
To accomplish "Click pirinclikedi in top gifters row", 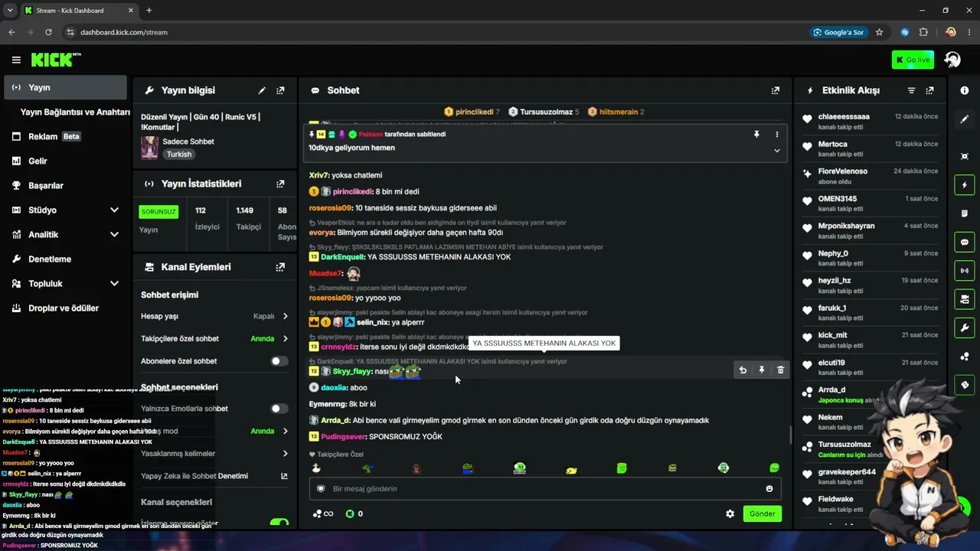I will tap(474, 112).
